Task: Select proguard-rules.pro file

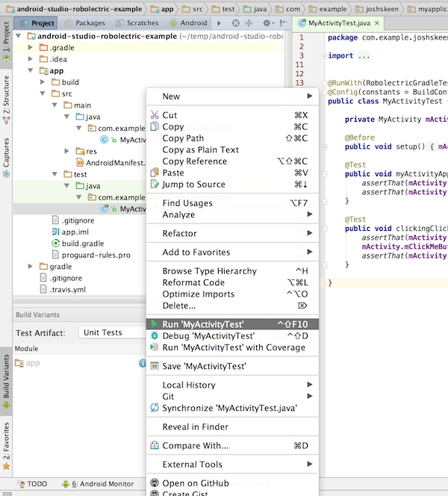Action: [91, 255]
